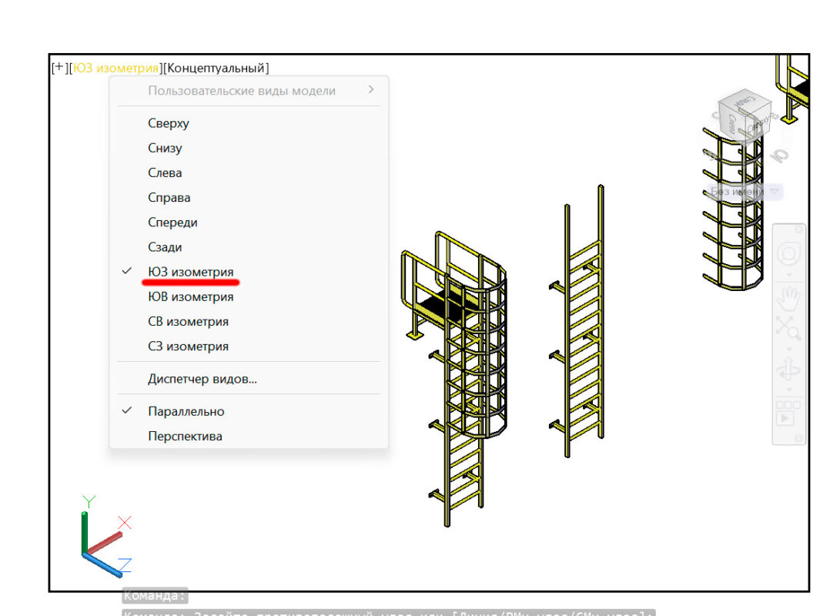Switch to Перспектива projection
Viewport: 840px width, 616px height.
[185, 436]
